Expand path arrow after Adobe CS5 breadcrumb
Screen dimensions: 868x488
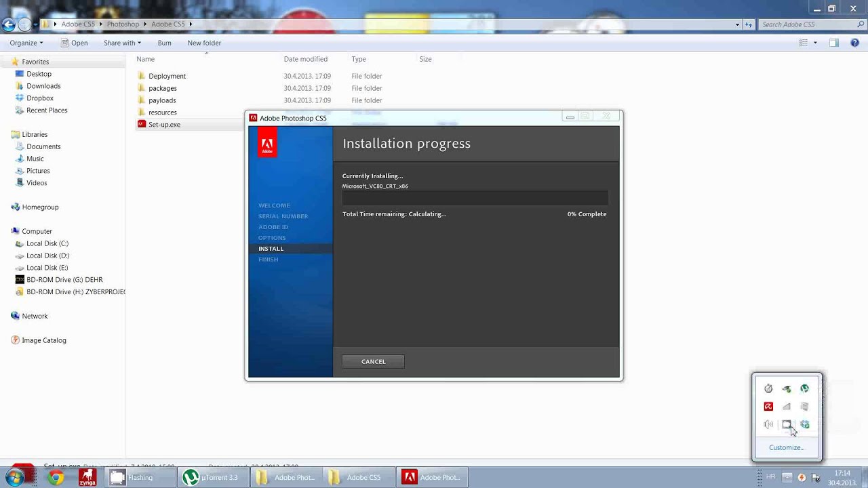pyautogui.click(x=191, y=24)
